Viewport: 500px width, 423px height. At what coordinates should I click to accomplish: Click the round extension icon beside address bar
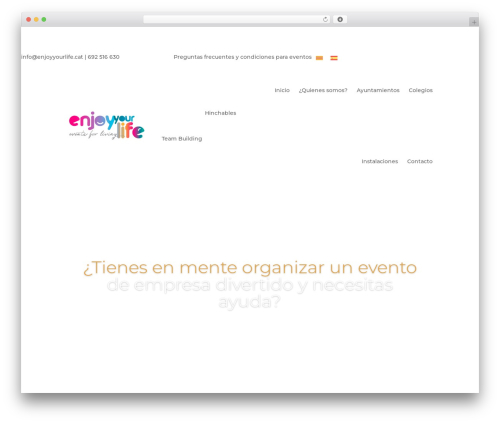(340, 20)
